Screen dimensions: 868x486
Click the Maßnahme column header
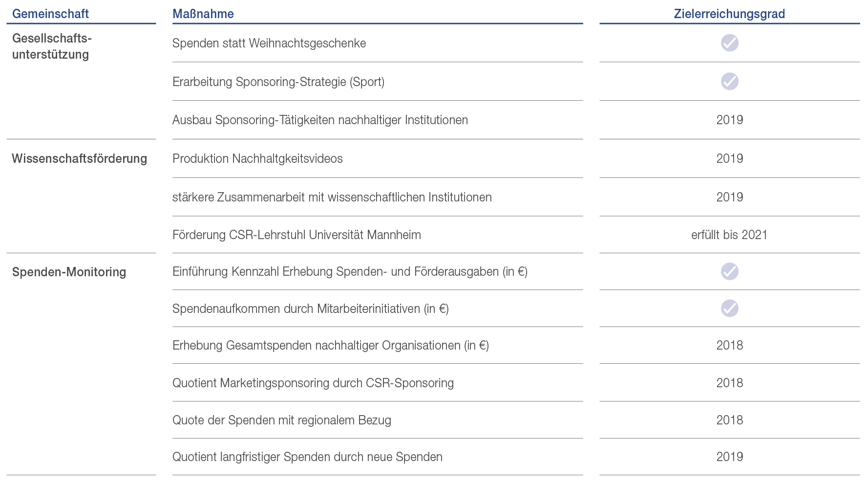pos(203,14)
